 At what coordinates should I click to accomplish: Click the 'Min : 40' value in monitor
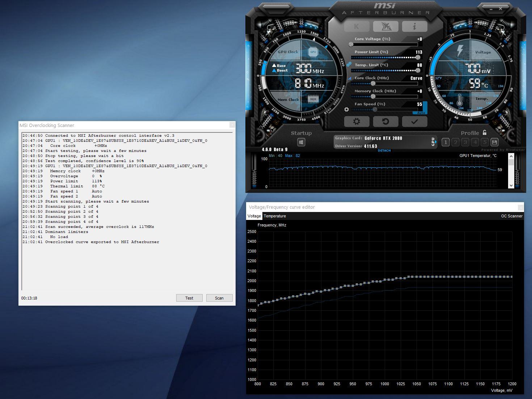coord(275,156)
